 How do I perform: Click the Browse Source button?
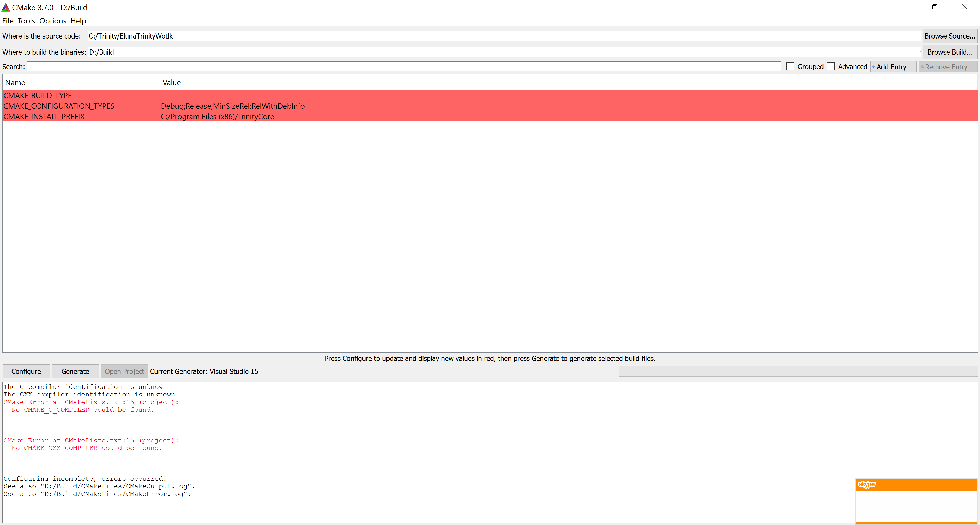click(x=950, y=36)
